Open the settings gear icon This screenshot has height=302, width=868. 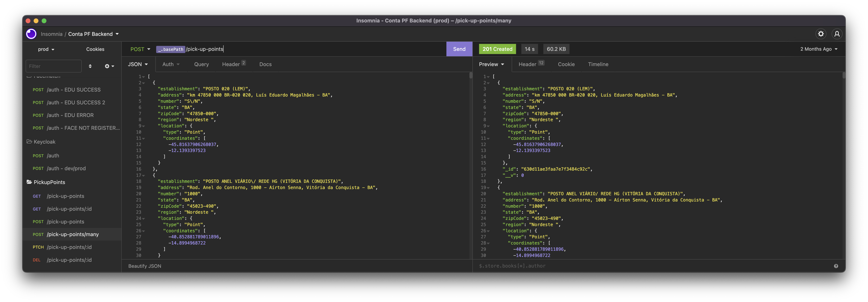pyautogui.click(x=821, y=34)
